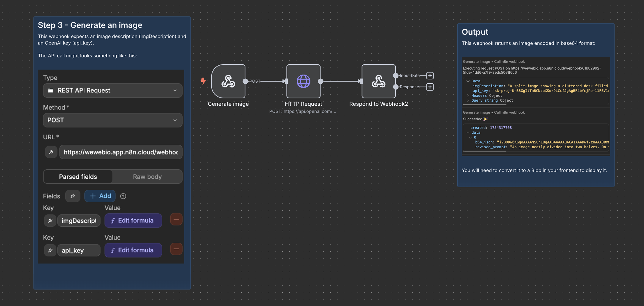
Task: Click plug icon beside imgDescription key
Action: pos(50,220)
